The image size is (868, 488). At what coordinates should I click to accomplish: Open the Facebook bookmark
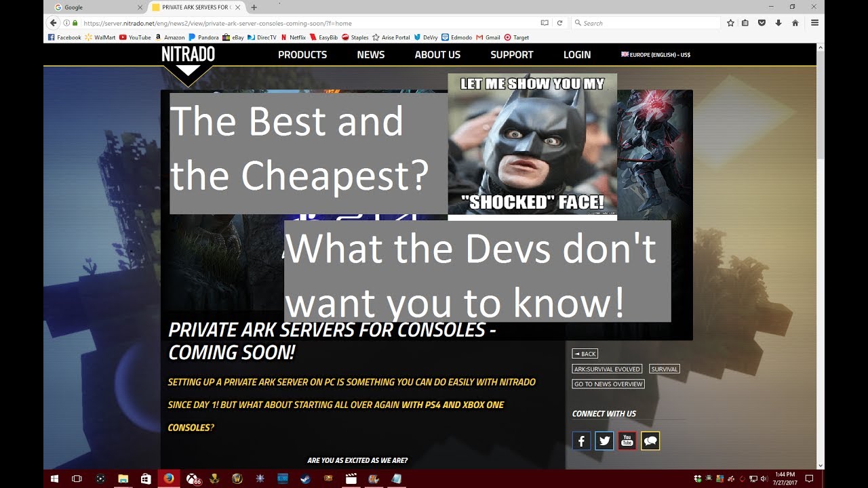click(64, 37)
